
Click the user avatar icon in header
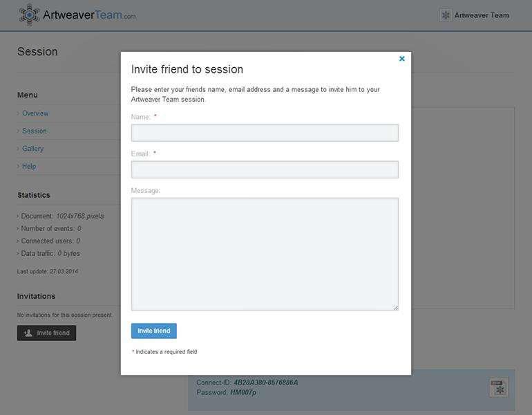click(x=446, y=15)
